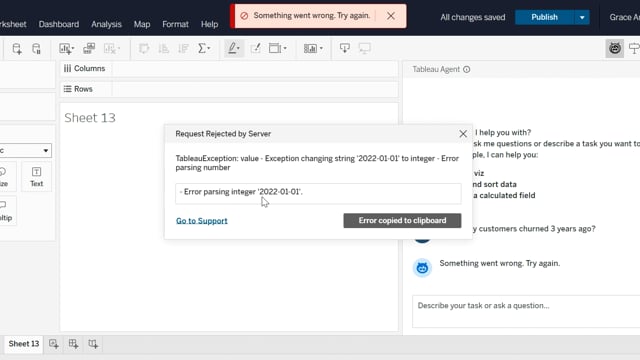Open the Fit view dropdown
640x360 pixels.
[278, 49]
